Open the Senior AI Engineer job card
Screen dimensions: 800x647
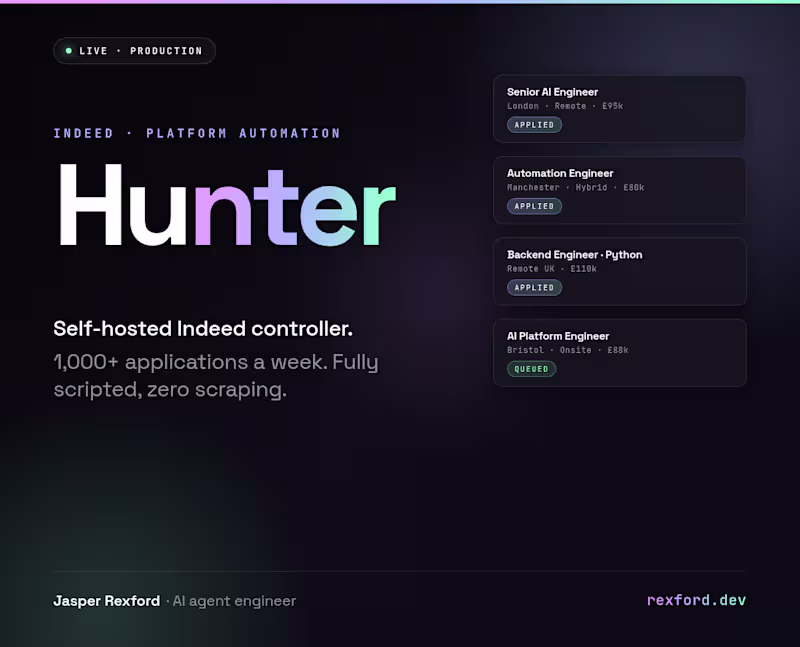pyautogui.click(x=619, y=109)
